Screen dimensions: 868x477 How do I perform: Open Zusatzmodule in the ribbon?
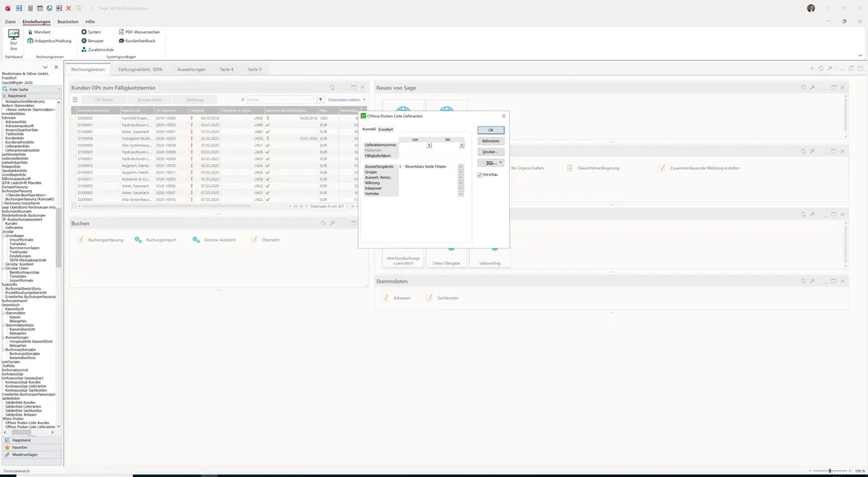[97, 49]
